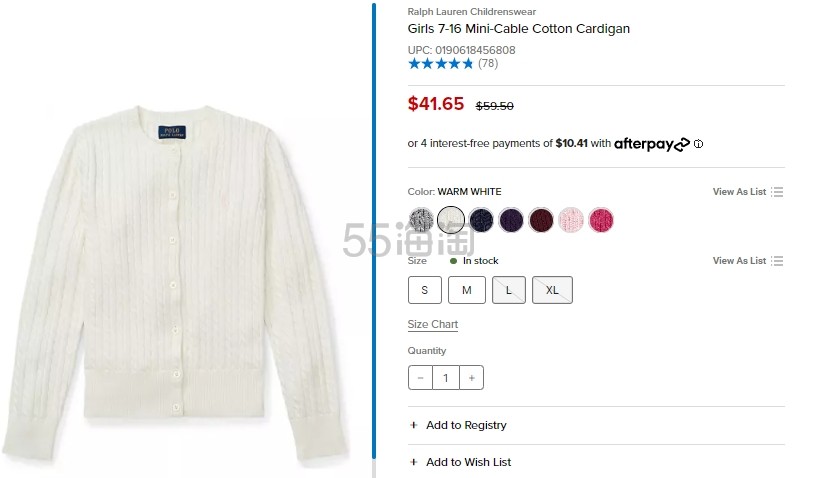Click the list icon beside Size View As List
818x478 pixels.
777,261
